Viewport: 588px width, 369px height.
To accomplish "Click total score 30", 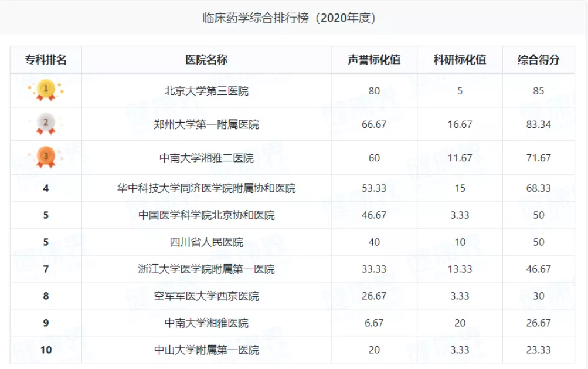I will [539, 296].
